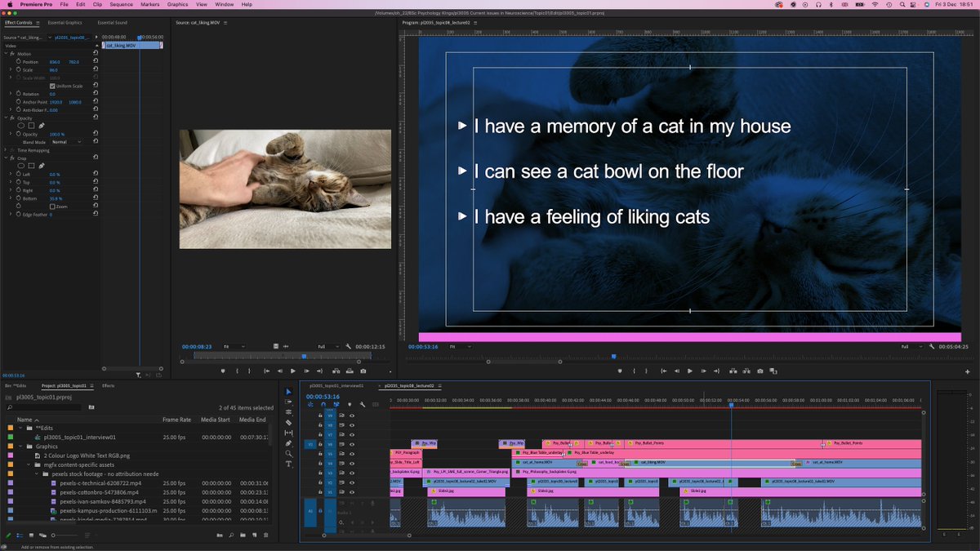Expand the Scale parameter
980x551 pixels.
tap(11, 70)
